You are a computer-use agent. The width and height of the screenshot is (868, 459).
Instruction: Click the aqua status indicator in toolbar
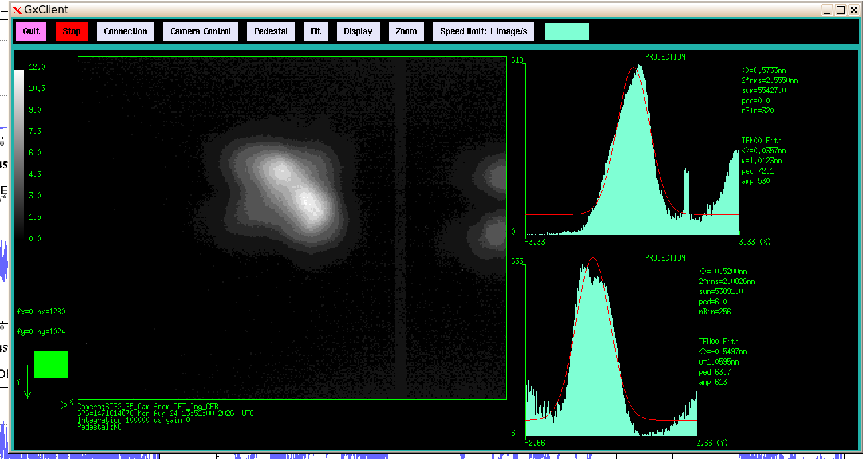[x=567, y=31]
